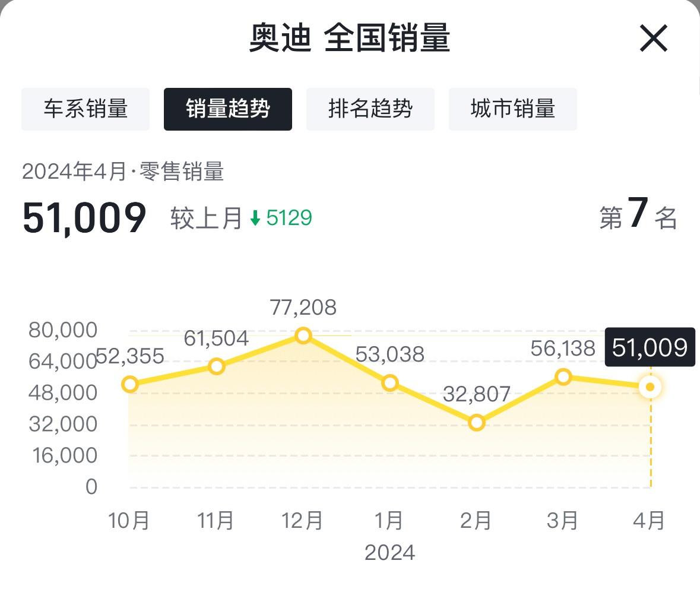This screenshot has height=608, width=700.
Task: Select the November data point 61,504
Action: (x=217, y=366)
